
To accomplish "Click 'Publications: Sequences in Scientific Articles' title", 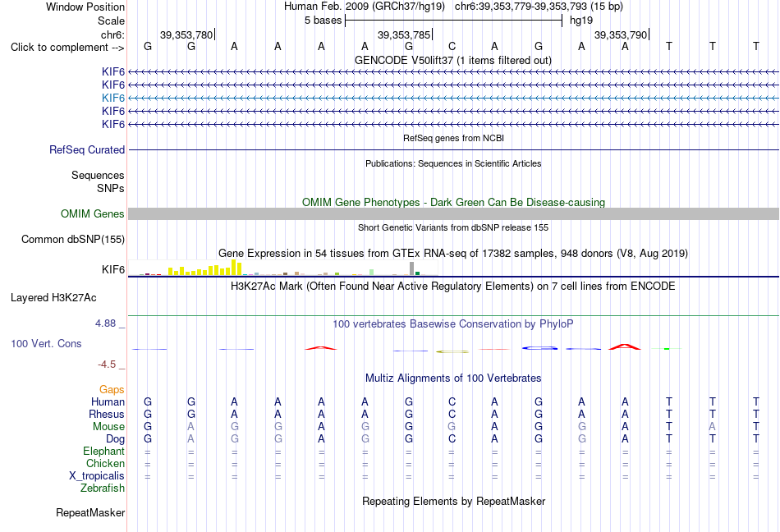I will click(x=453, y=163).
